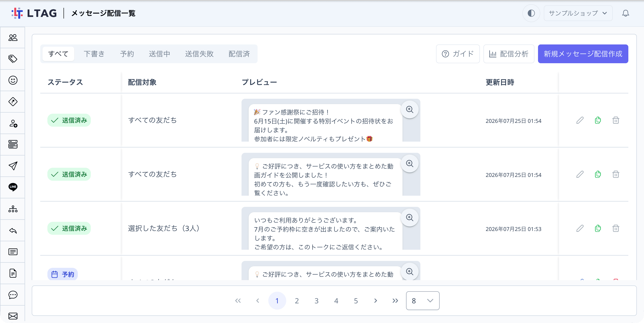Open the friends list sidebar icon
Image resolution: width=644 pixels, height=323 pixels.
point(13,38)
